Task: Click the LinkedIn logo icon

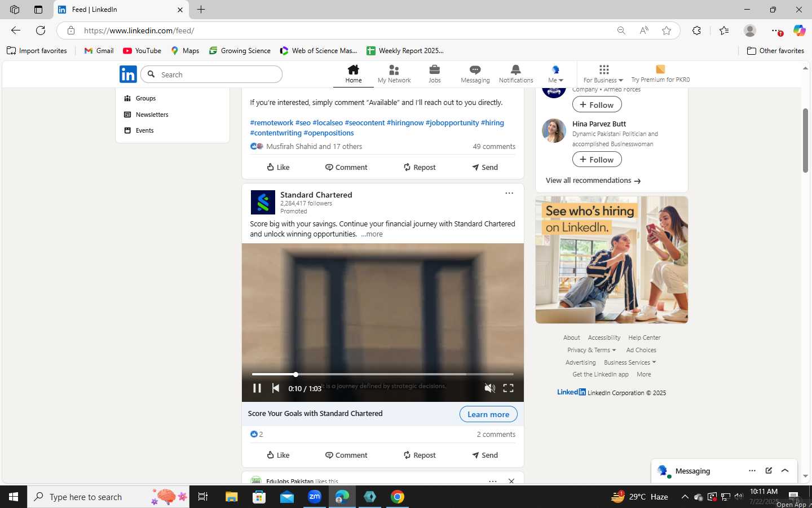Action: (x=128, y=74)
